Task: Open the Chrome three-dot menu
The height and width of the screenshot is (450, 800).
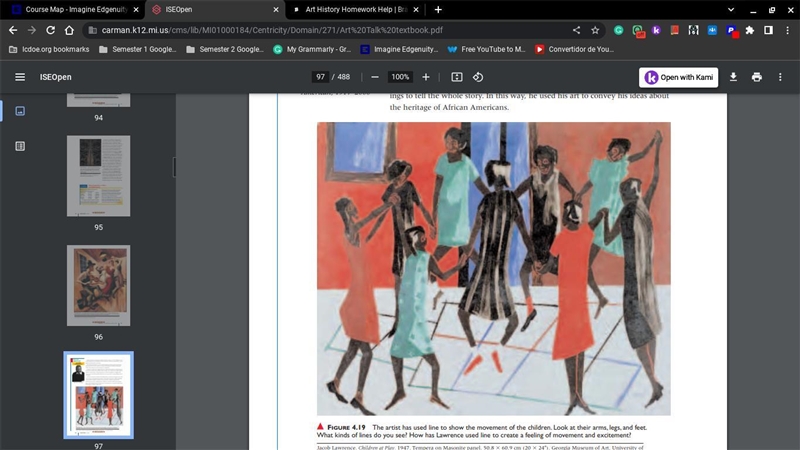Action: pyautogui.click(x=787, y=30)
